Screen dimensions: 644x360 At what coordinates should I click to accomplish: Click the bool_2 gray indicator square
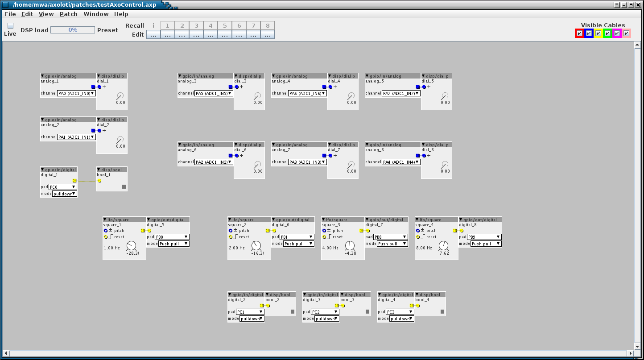pyautogui.click(x=293, y=312)
